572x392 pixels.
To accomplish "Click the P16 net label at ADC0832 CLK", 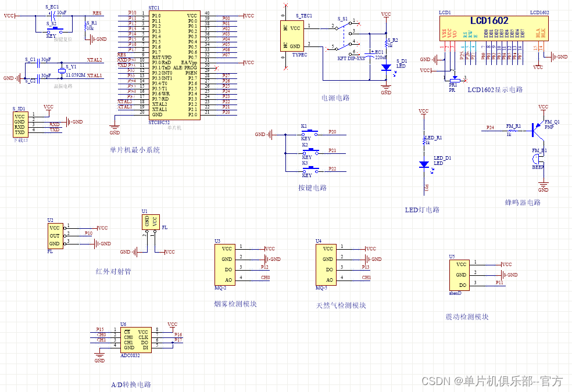I will point(178,335).
